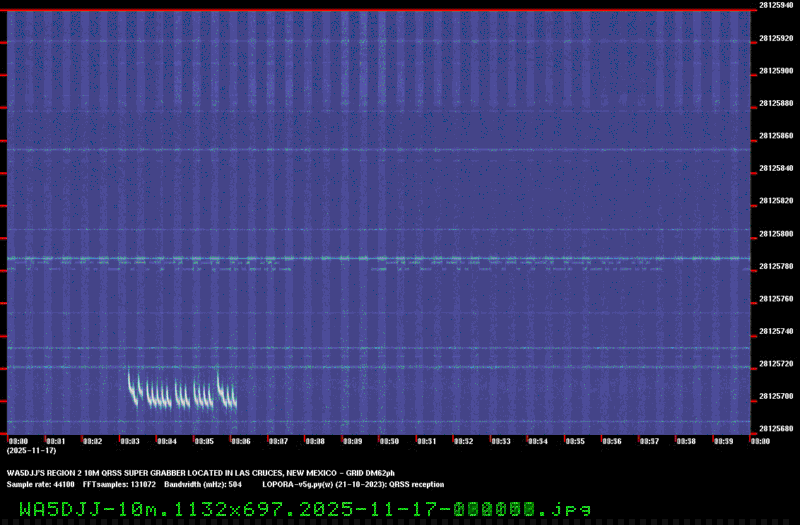Screen dimensions: 800x525
Task: Click the Bandwidth (mHz): 504 readout
Action: coord(203,483)
